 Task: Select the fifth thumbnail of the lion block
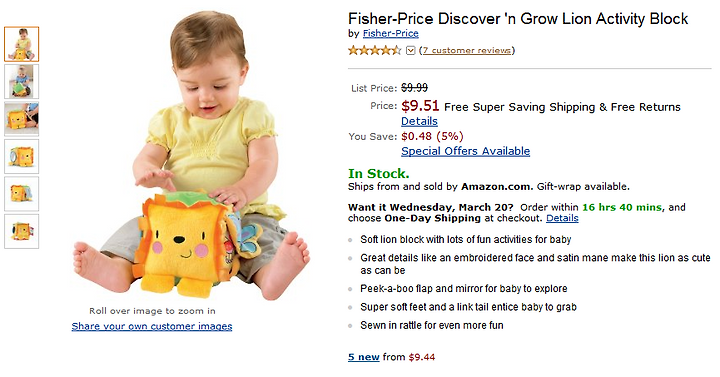pos(22,194)
